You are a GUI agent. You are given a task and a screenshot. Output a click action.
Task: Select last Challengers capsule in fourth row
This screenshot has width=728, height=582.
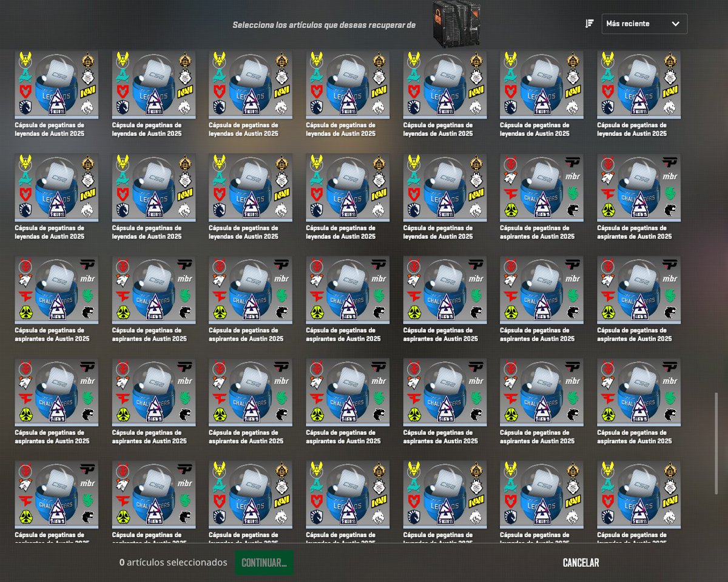pyautogui.click(x=639, y=392)
